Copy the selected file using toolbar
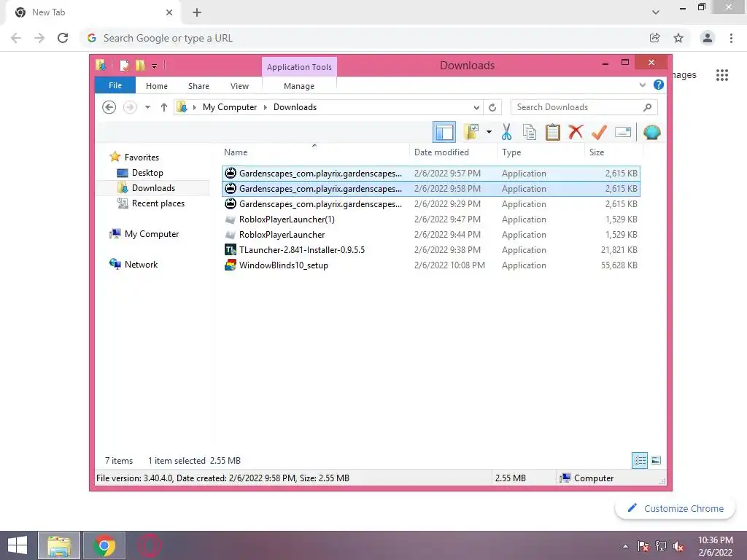The image size is (747, 560). 530,132
